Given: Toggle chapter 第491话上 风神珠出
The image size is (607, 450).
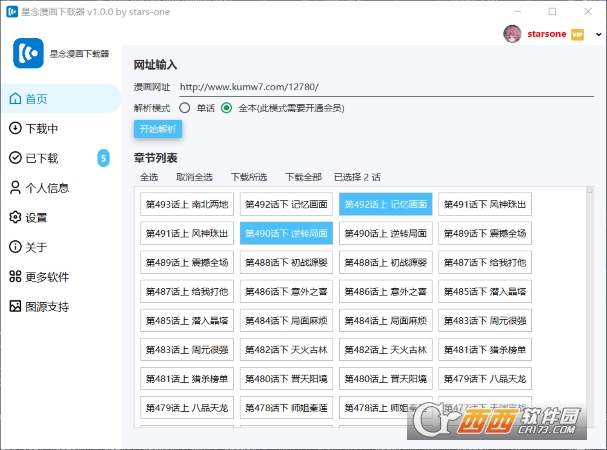Looking at the screenshot, I should coord(187,233).
